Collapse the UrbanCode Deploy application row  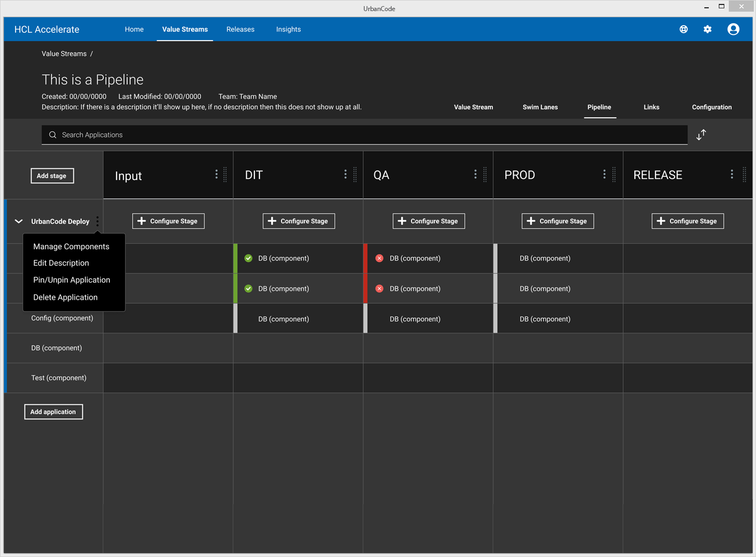tap(18, 221)
